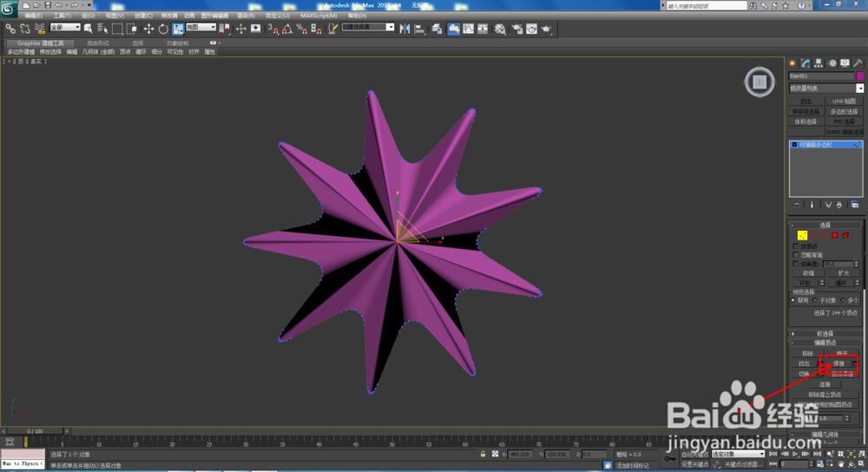Open Render Setup icon
Viewport: 868px width, 472px height.
point(517,29)
